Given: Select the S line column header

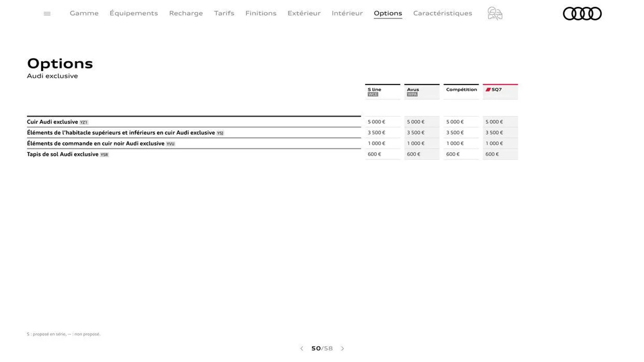Looking at the screenshot, I should 382,92.
